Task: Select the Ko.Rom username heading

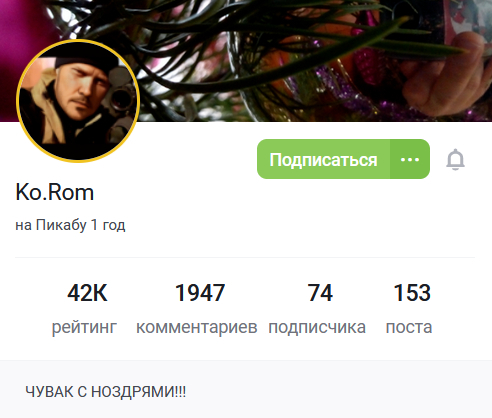Action: [55, 193]
